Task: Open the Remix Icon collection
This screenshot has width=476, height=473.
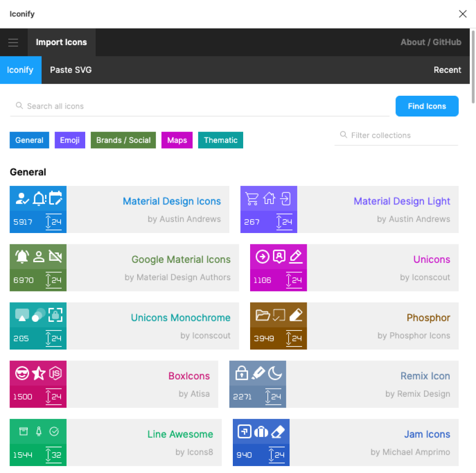Action: (344, 384)
